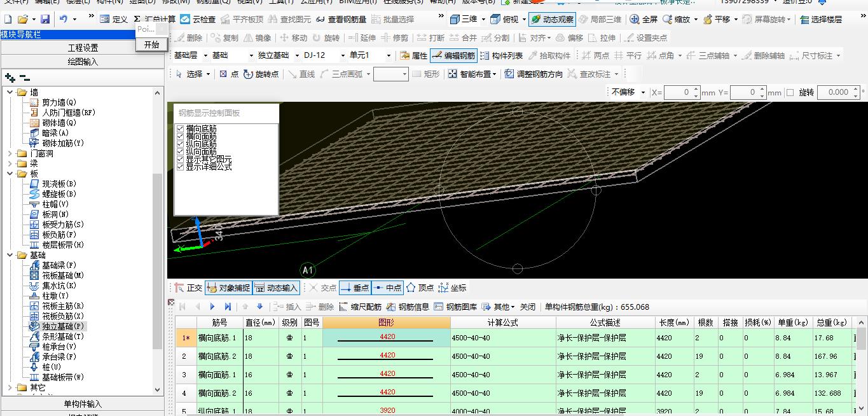The height and width of the screenshot is (416, 868).
Task: Click the collapse-all minus icon
Action: click(x=24, y=78)
